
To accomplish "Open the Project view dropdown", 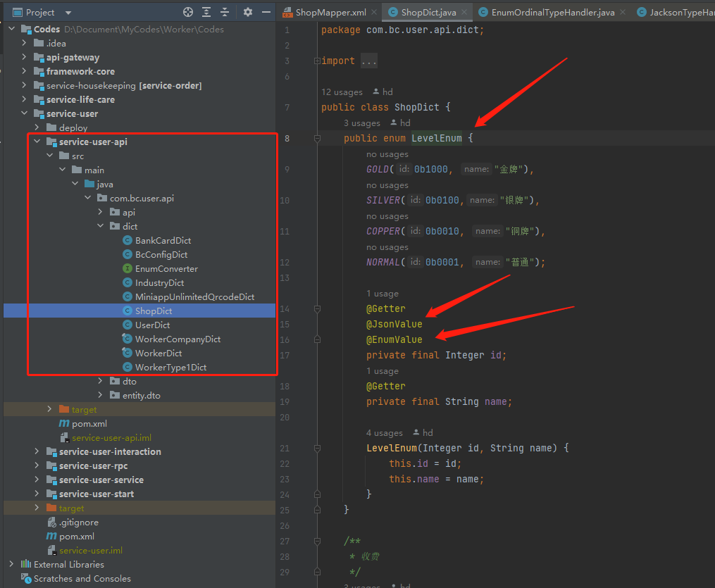I will tap(68, 13).
